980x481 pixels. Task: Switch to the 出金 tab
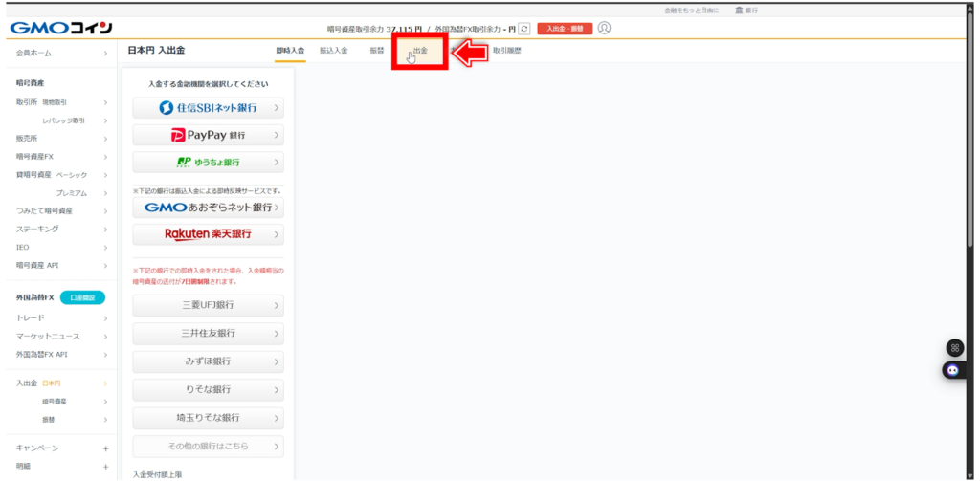coord(420,50)
